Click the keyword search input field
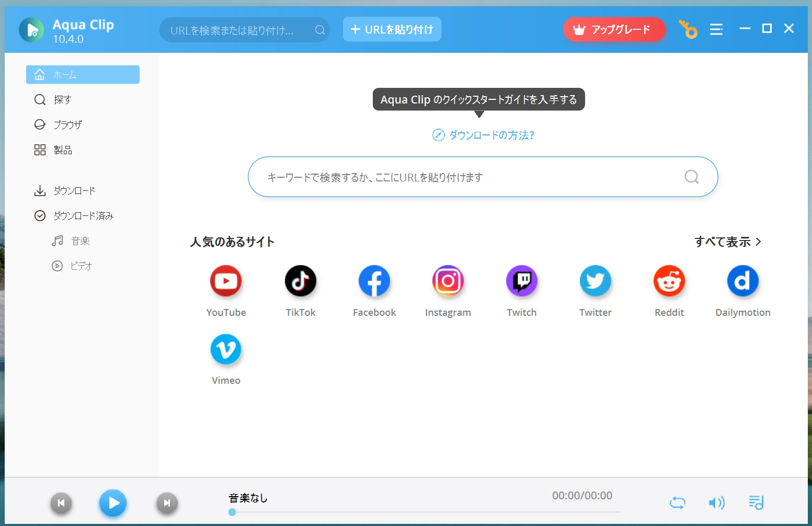Viewport: 812px width, 526px height. 471,177
